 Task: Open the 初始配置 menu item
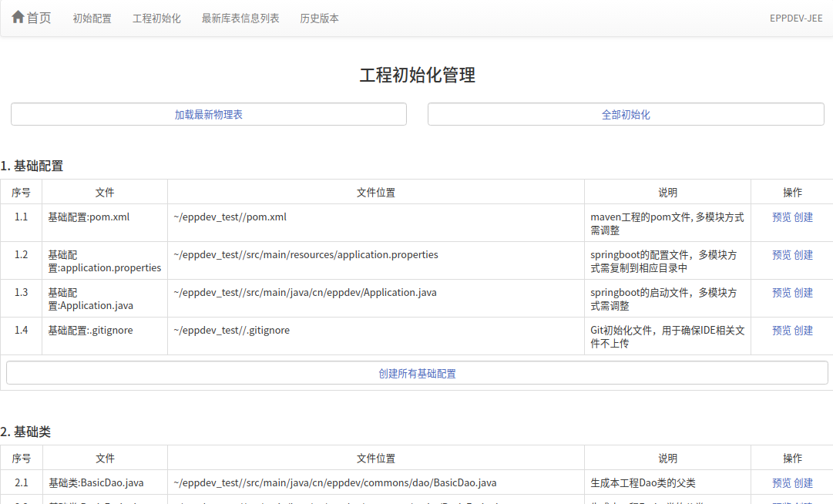(x=92, y=18)
